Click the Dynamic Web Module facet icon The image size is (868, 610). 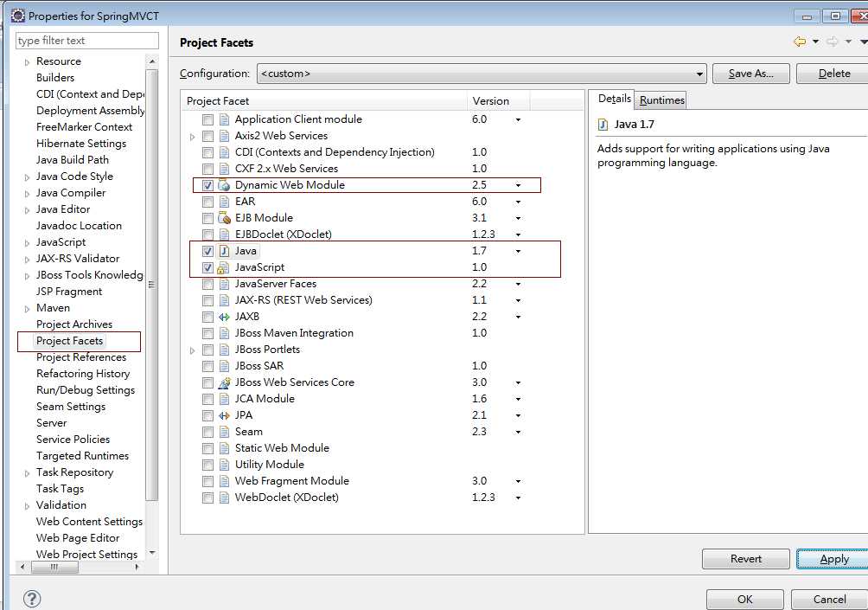224,185
